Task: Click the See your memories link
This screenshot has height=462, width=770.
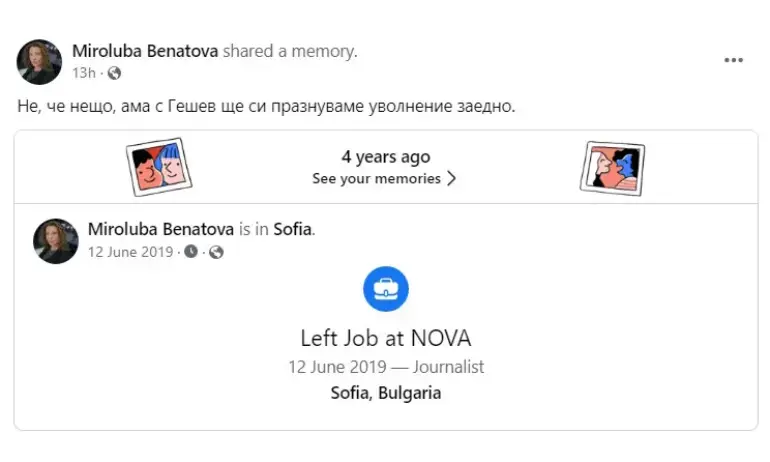Action: coord(376,179)
